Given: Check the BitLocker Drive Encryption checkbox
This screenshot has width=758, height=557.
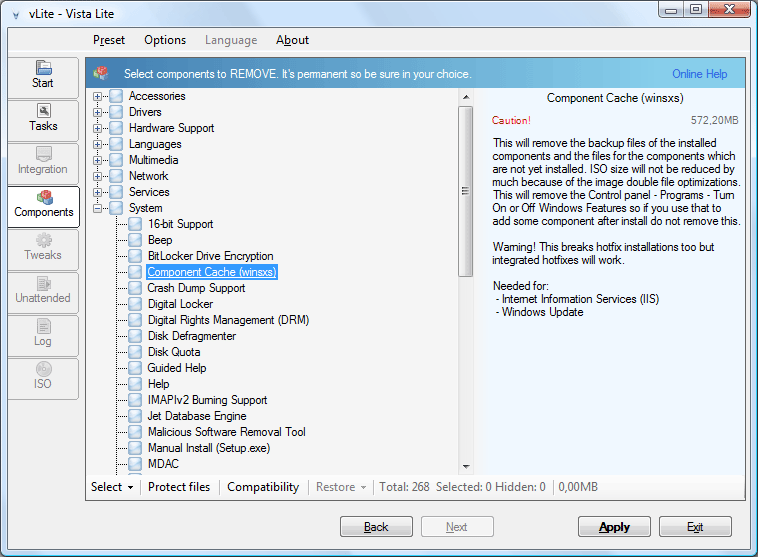Looking at the screenshot, I should coord(135,256).
